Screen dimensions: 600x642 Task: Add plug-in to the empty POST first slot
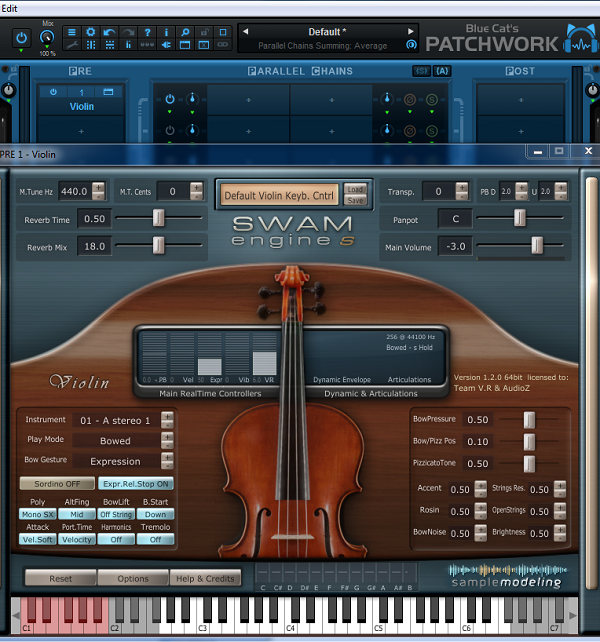521,100
